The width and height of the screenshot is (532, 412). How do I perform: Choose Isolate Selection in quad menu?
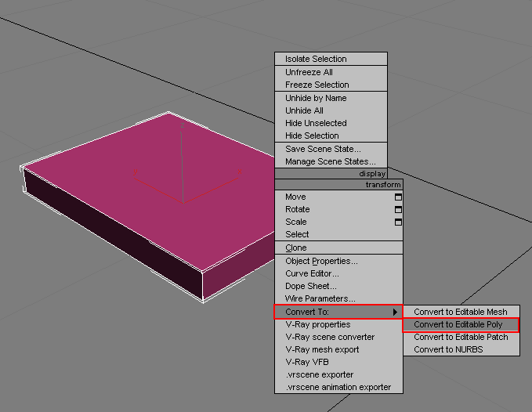(331, 59)
